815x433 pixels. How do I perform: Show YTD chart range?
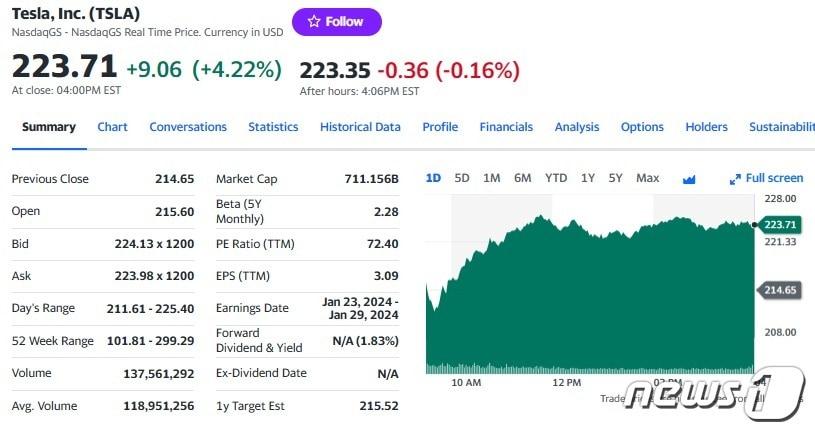[556, 178]
